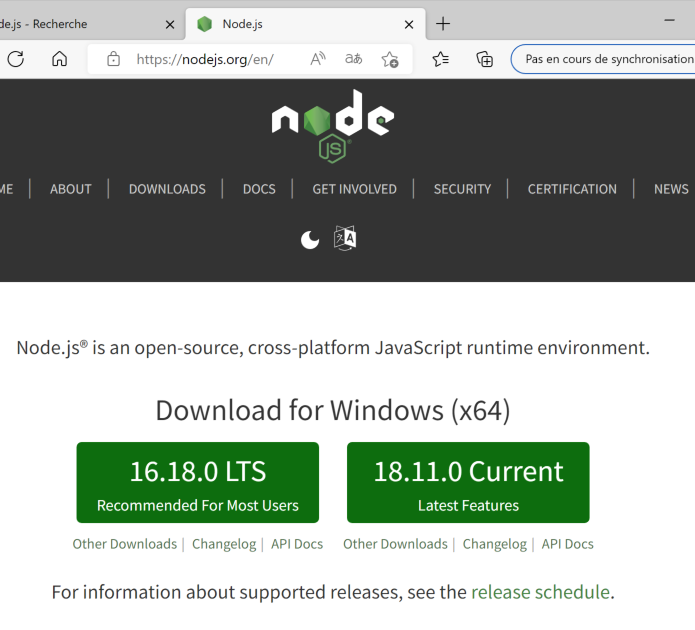The width and height of the screenshot is (695, 630).
Task: Open Other Downloads under the Current button
Action: 395,544
